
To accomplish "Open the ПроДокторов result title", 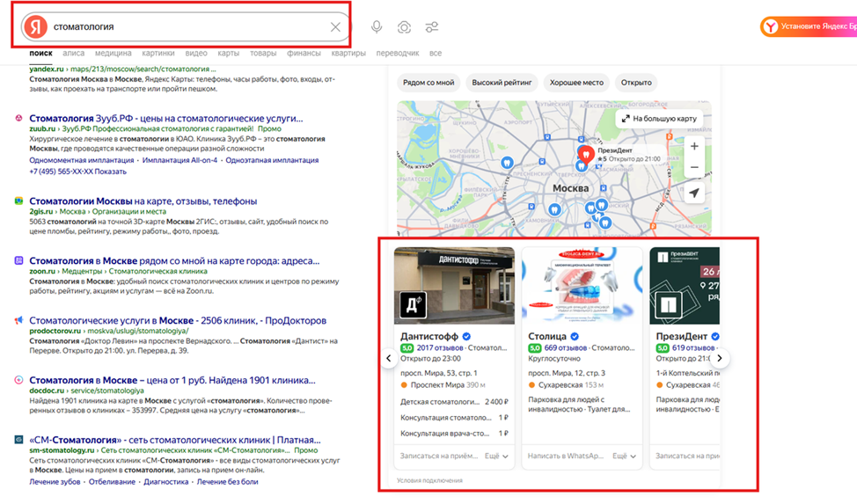I will 178,320.
